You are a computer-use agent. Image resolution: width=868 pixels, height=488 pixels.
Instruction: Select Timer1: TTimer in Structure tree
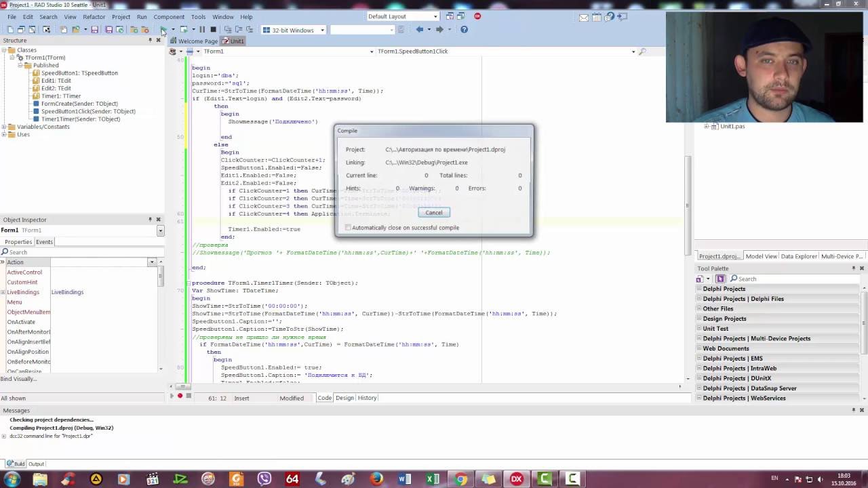point(61,96)
